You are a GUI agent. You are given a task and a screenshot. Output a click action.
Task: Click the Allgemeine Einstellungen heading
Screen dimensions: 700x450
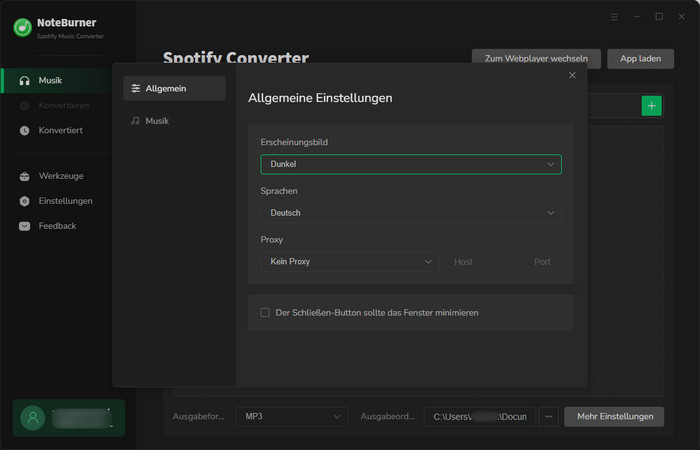point(320,98)
